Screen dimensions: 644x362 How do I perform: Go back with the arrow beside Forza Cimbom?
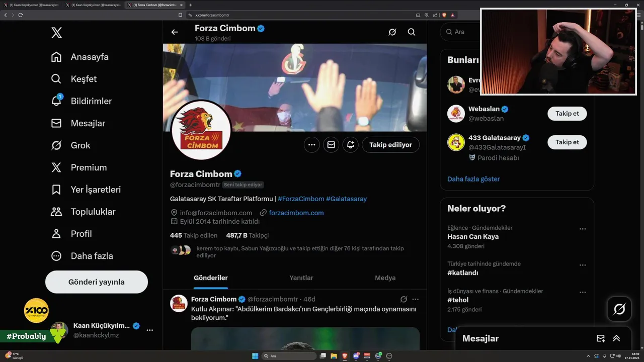point(175,32)
